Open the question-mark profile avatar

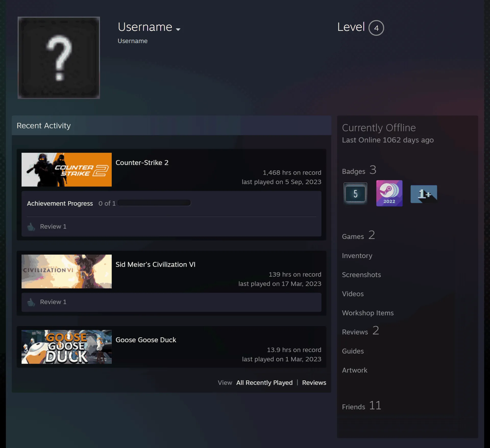point(59,58)
